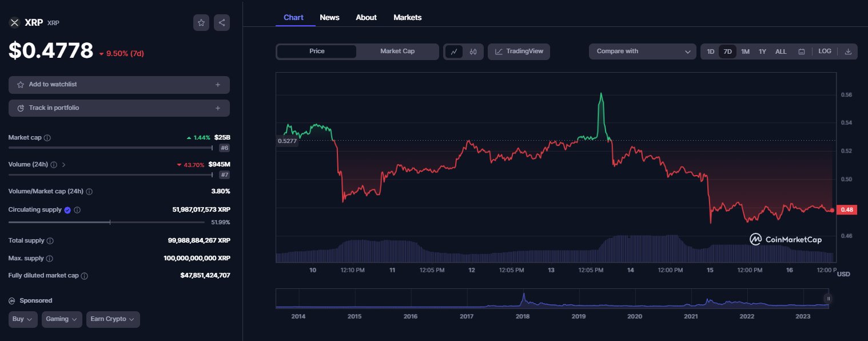Click info icon next to Market cap

pos(47,138)
